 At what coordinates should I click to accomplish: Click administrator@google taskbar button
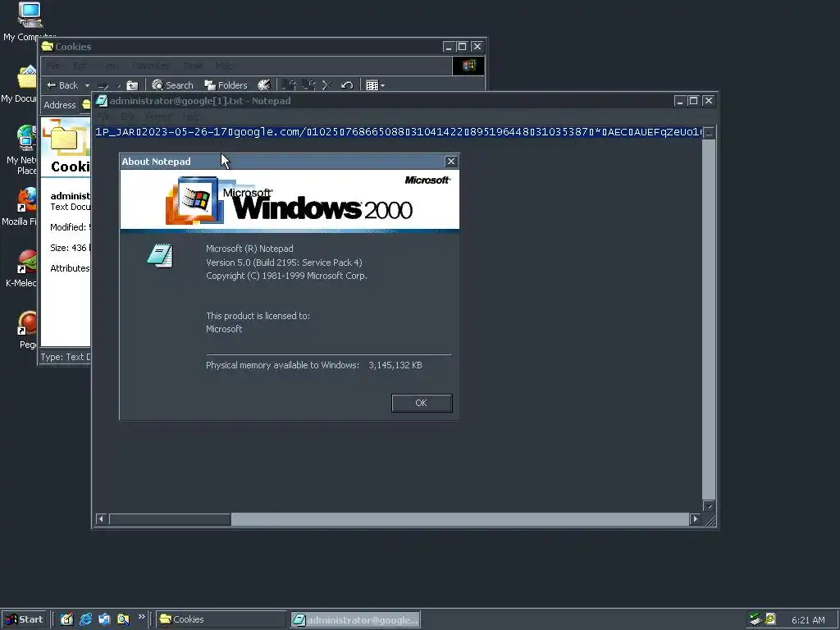(355, 619)
